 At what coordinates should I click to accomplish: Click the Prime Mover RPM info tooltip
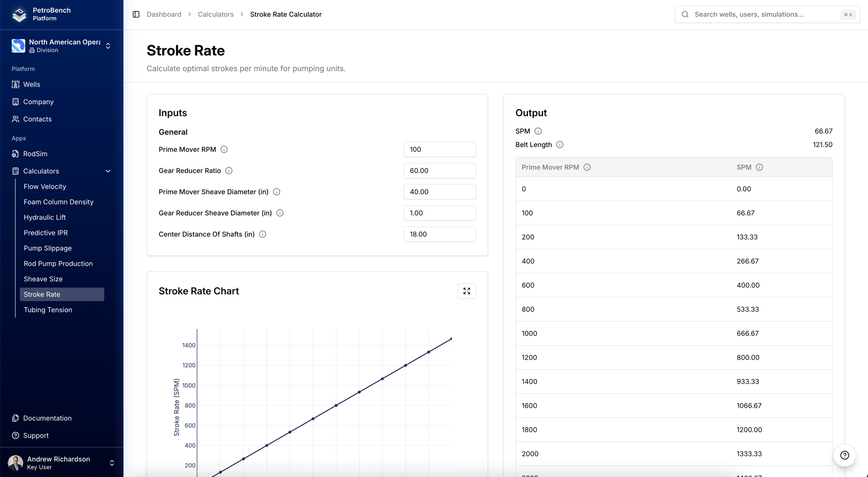pos(225,149)
